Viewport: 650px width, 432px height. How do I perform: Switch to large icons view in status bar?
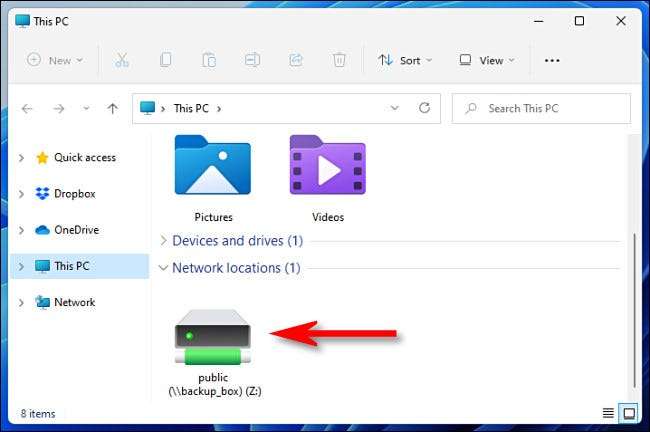click(629, 413)
